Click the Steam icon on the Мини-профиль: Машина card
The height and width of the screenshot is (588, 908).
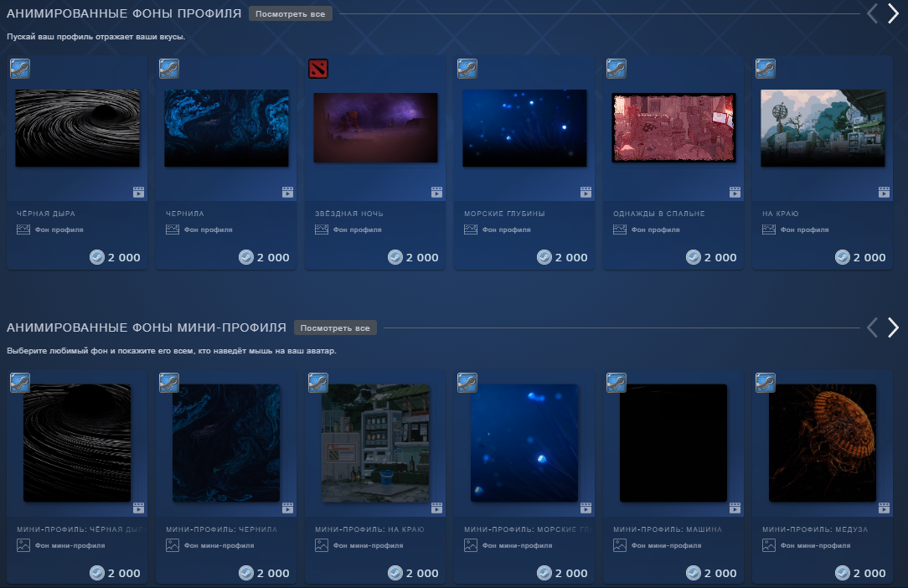(x=617, y=382)
